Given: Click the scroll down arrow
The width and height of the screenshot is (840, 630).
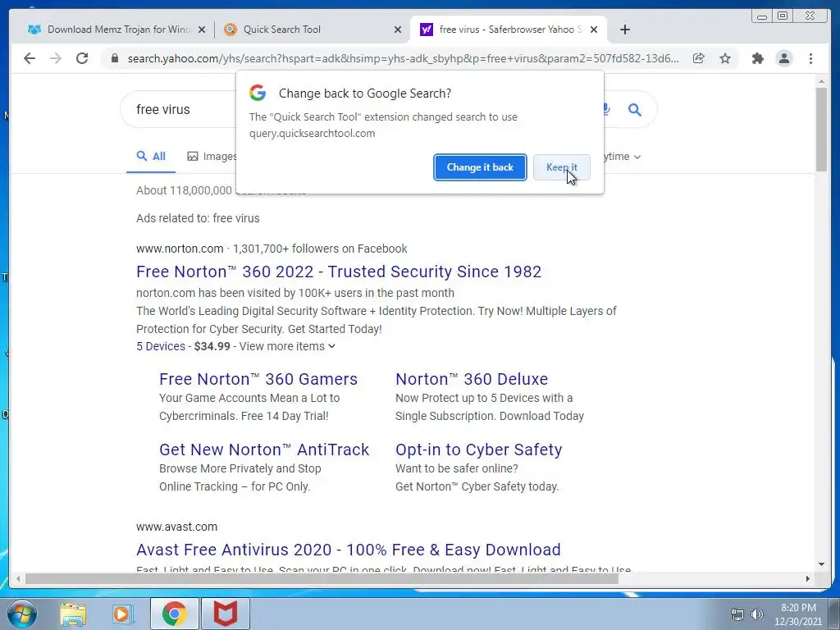Looking at the screenshot, I should [821, 564].
